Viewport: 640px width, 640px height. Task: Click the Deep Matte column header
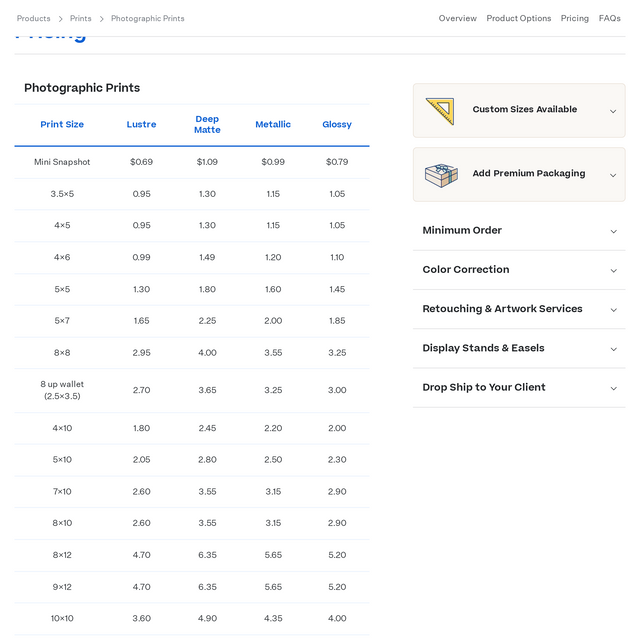tap(207, 124)
